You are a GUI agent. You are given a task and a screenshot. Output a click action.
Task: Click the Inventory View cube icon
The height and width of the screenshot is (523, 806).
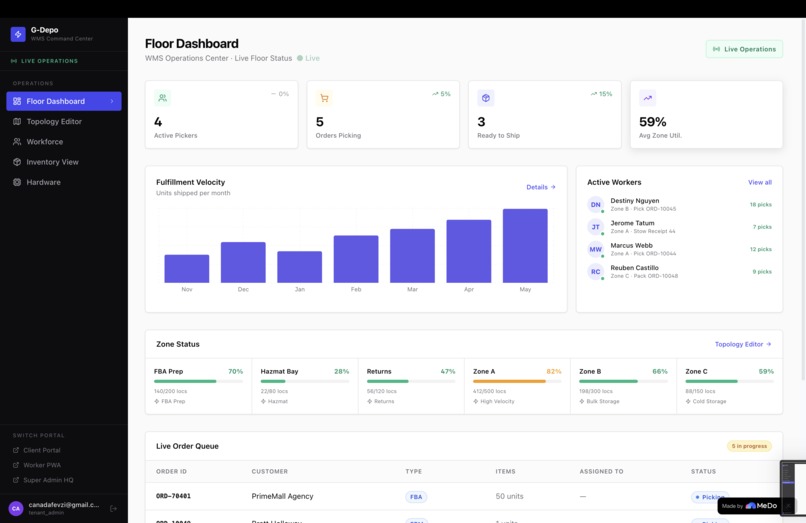coord(17,161)
